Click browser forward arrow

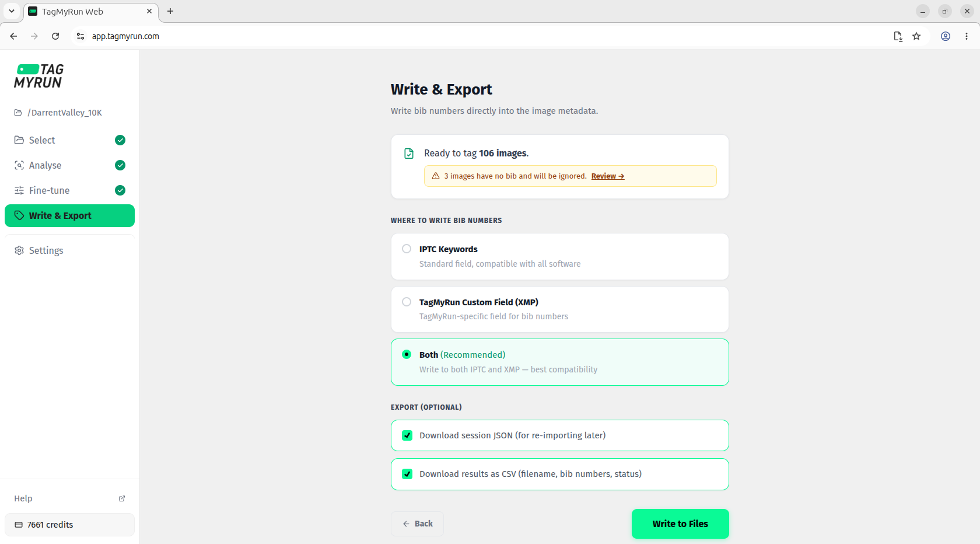tap(34, 36)
